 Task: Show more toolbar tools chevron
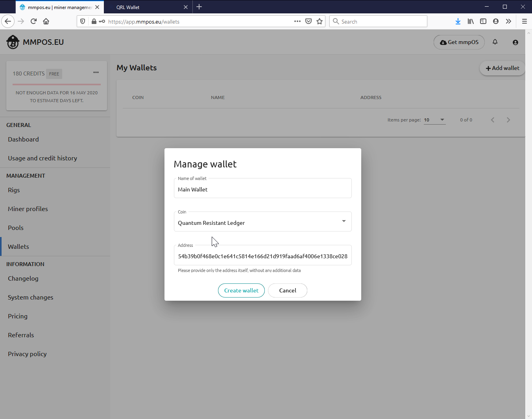tap(508, 21)
